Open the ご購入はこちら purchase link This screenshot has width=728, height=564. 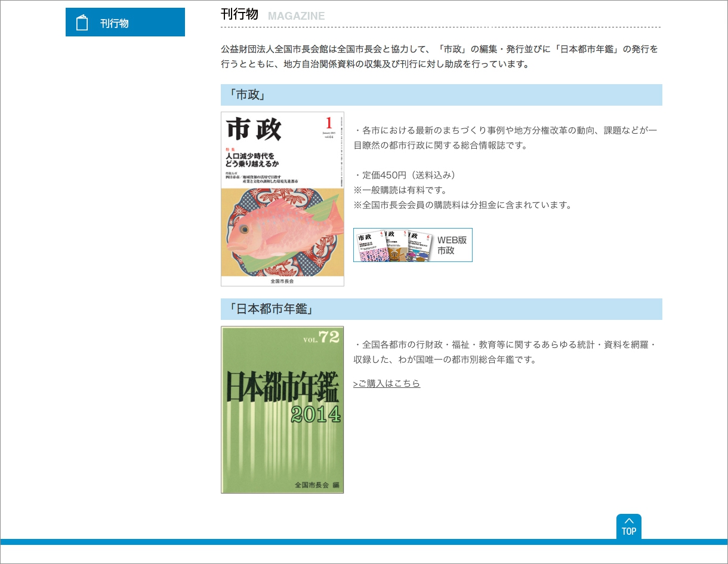click(387, 384)
